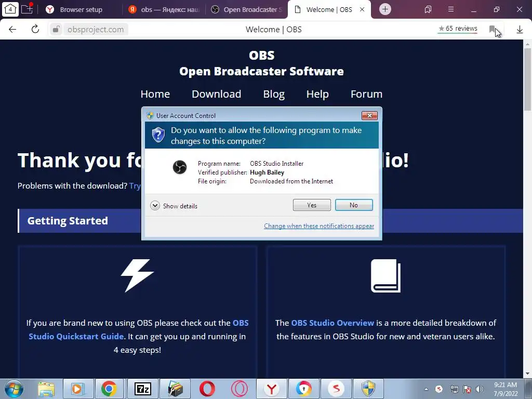Open the Windows Start menu
532x399 pixels.
coord(13,389)
